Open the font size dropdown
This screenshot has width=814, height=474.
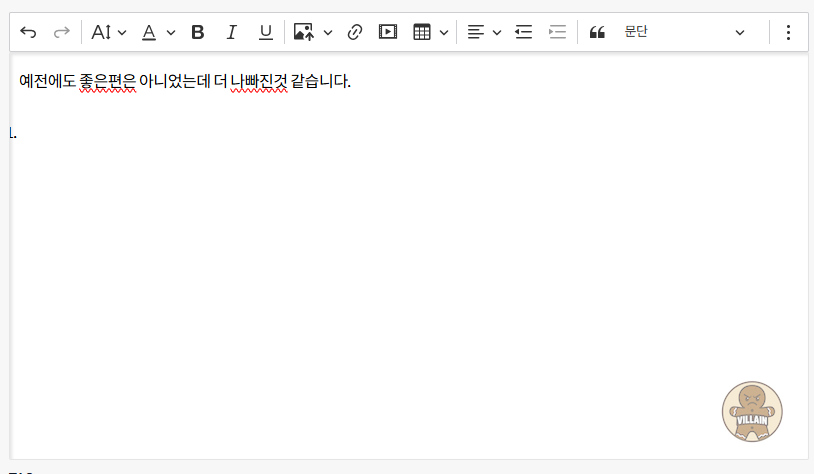[x=108, y=33]
